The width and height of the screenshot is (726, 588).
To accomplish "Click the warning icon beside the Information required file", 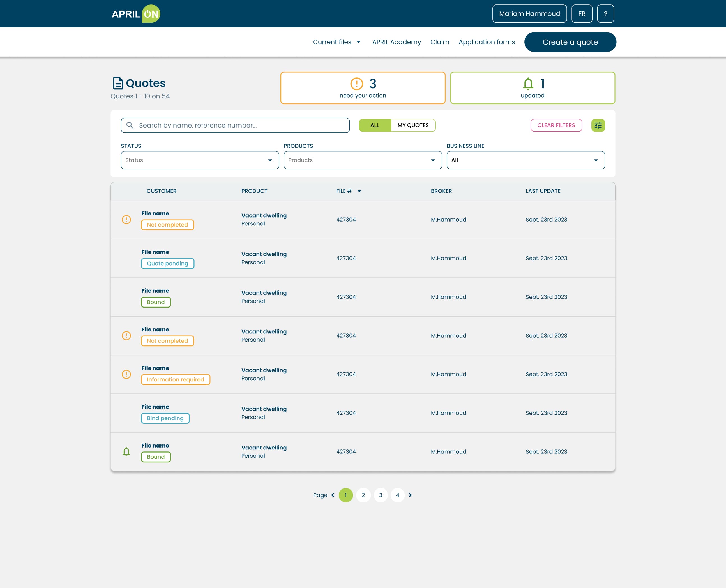I will click(x=126, y=374).
